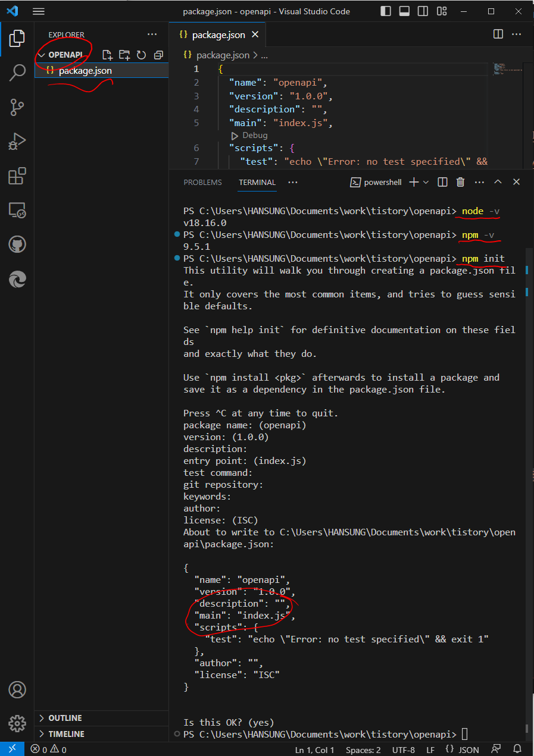This screenshot has height=756, width=534.
Task: Open notifications bell in status bar
Action: 517,749
